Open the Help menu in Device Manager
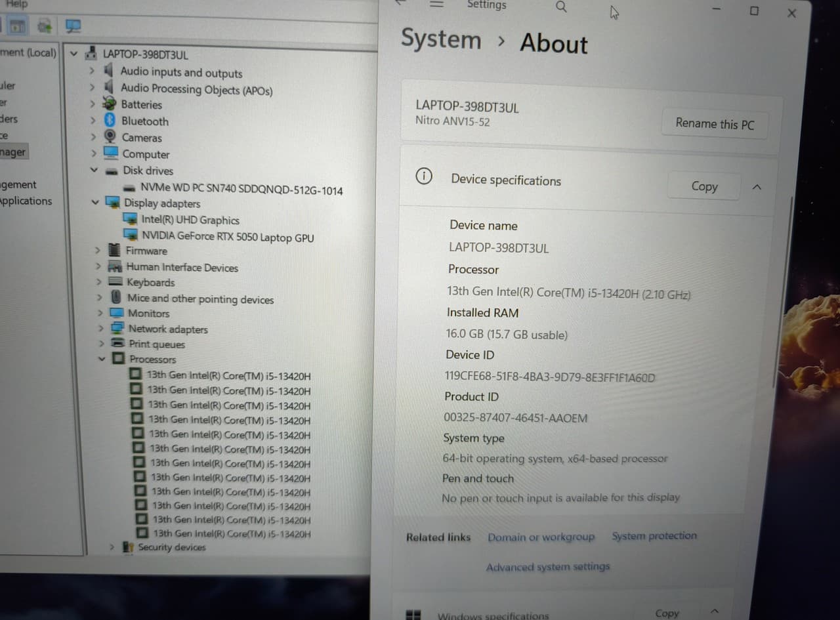The image size is (840, 620). tap(16, 4)
